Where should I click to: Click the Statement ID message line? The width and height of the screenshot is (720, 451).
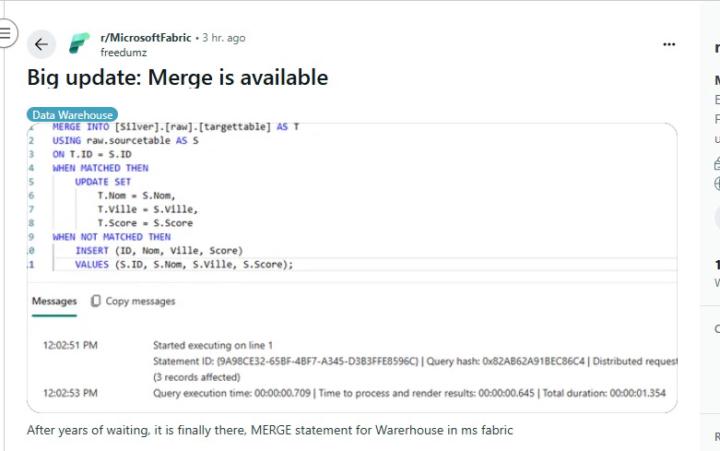coord(415,361)
